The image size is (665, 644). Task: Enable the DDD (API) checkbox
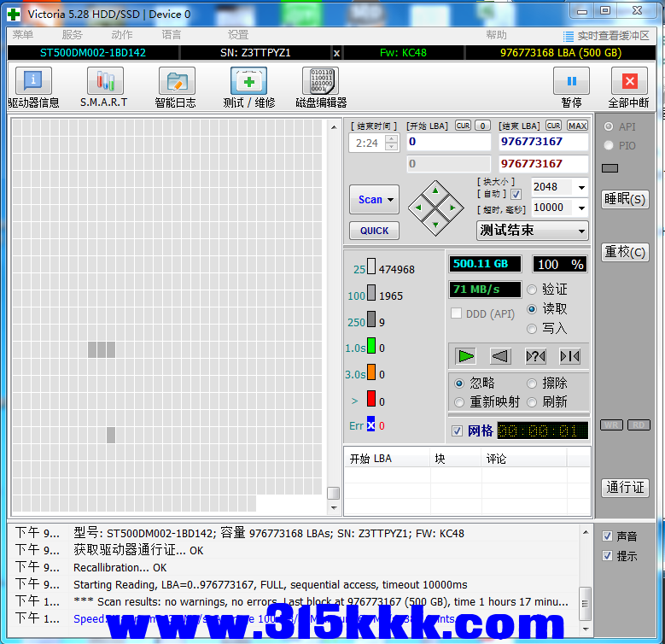pyautogui.click(x=457, y=313)
